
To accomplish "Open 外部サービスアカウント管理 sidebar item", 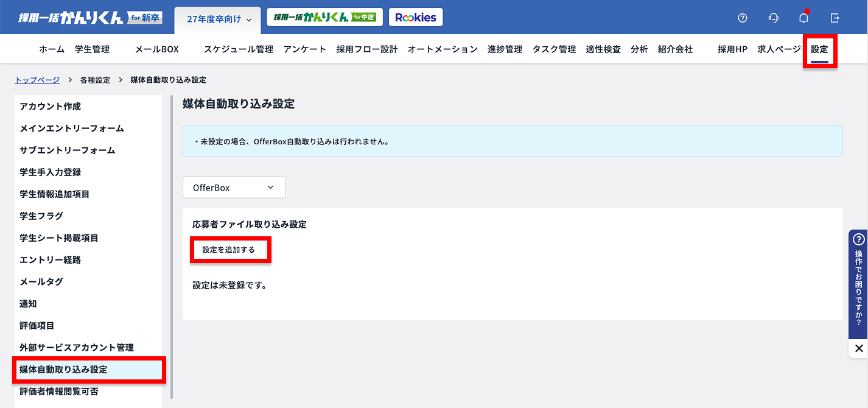I will click(x=77, y=348).
